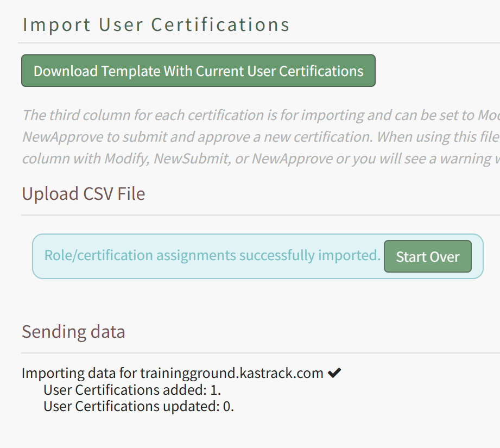
Task: Click the 'Upload CSV File' heading
Action: click(x=84, y=193)
